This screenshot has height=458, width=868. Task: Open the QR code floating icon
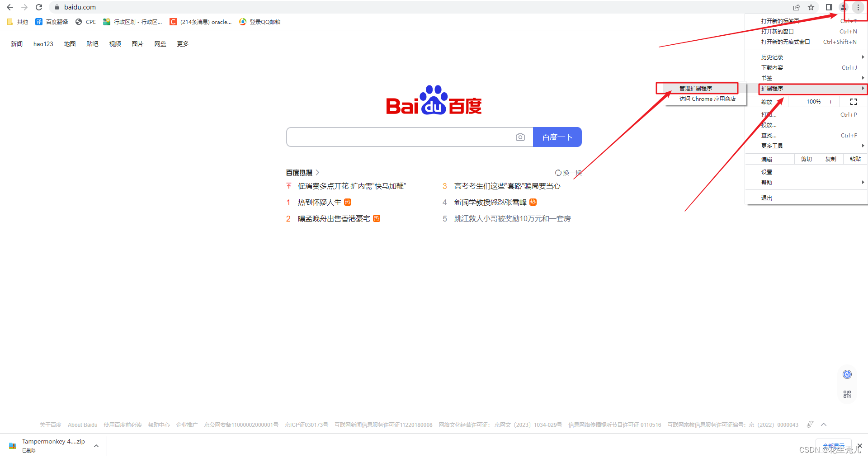click(x=847, y=394)
